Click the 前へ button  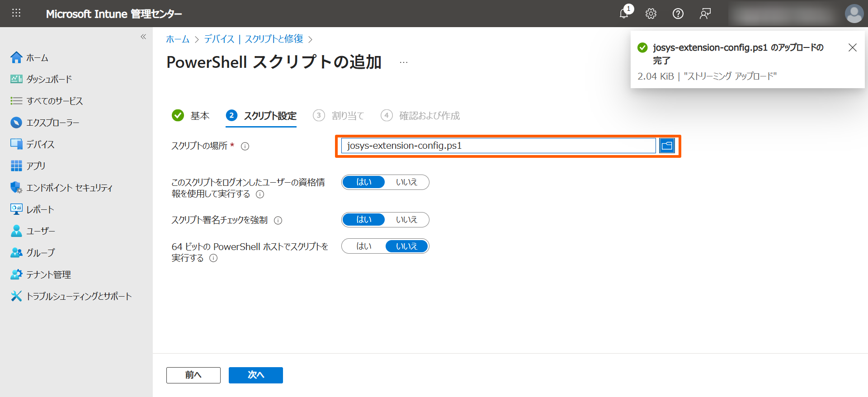pyautogui.click(x=193, y=375)
